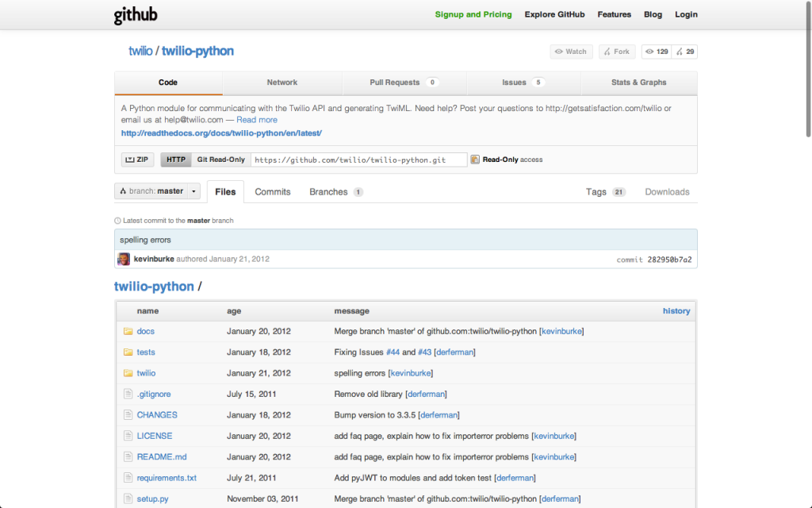The width and height of the screenshot is (812, 508).
Task: Click the tests folder icon
Action: pyautogui.click(x=128, y=352)
